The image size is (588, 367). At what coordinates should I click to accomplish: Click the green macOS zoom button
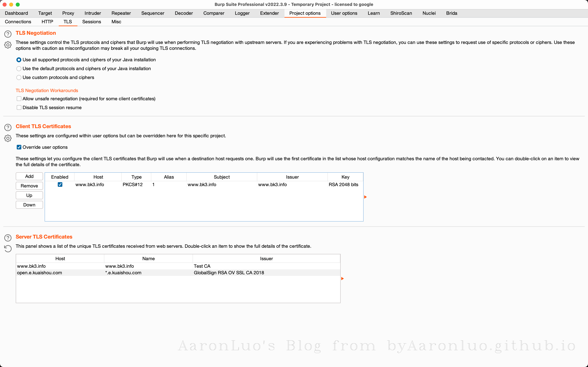pyautogui.click(x=18, y=4)
